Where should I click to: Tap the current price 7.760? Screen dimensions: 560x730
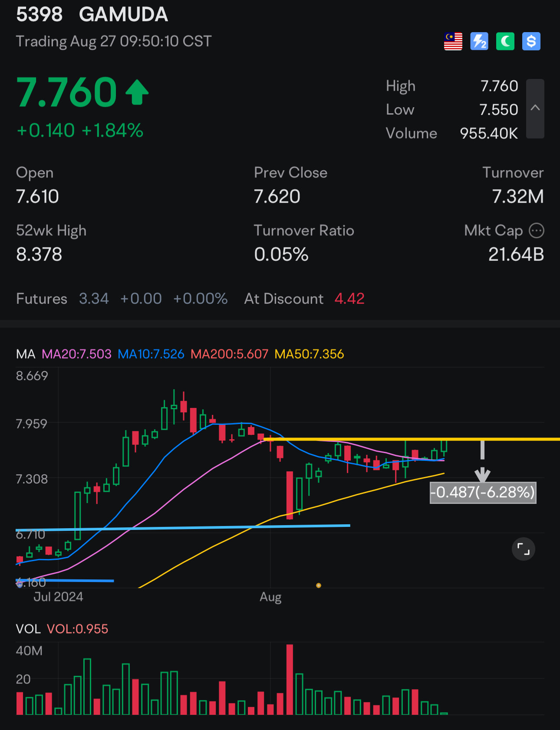67,92
